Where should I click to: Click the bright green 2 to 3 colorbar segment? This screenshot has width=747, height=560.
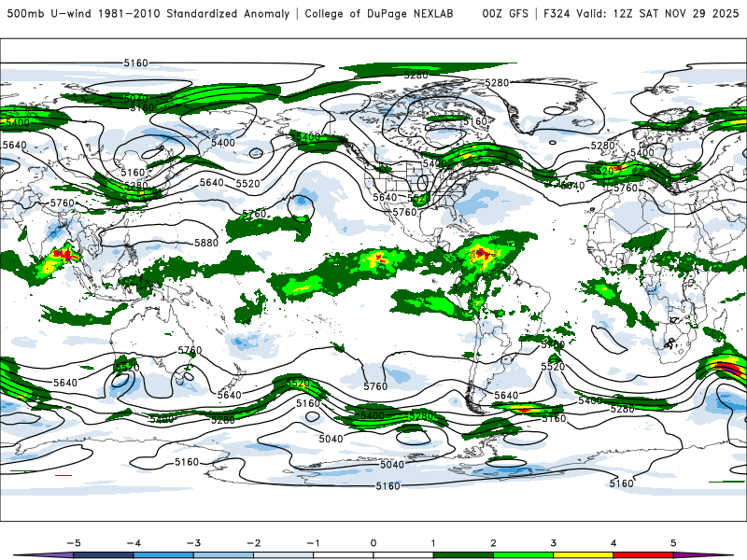(x=523, y=555)
